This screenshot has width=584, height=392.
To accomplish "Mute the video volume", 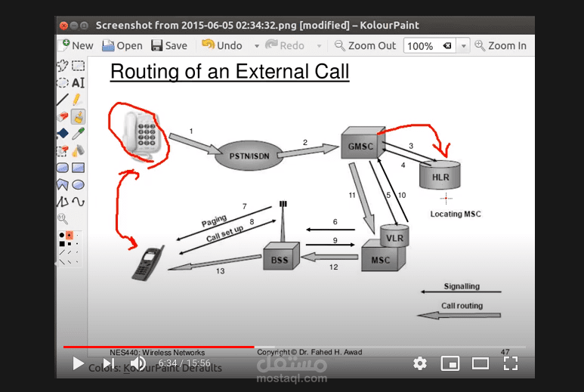I will tap(138, 363).
